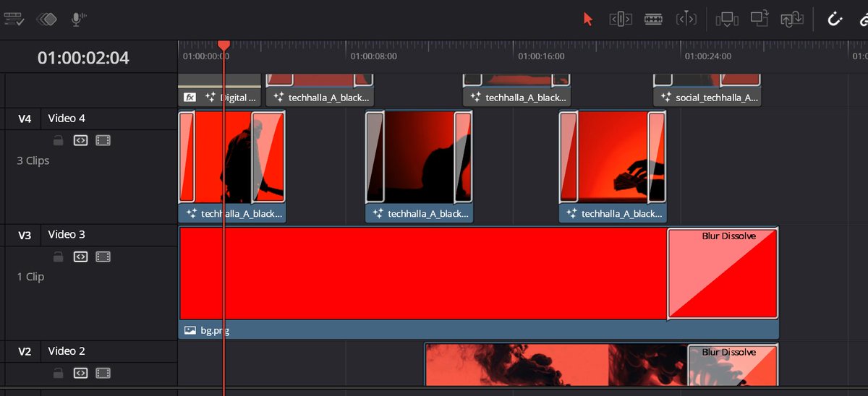Screen dimensions: 868x396
Task: Click the sparkle icon on the third Video 4 clip
Action: [571, 213]
